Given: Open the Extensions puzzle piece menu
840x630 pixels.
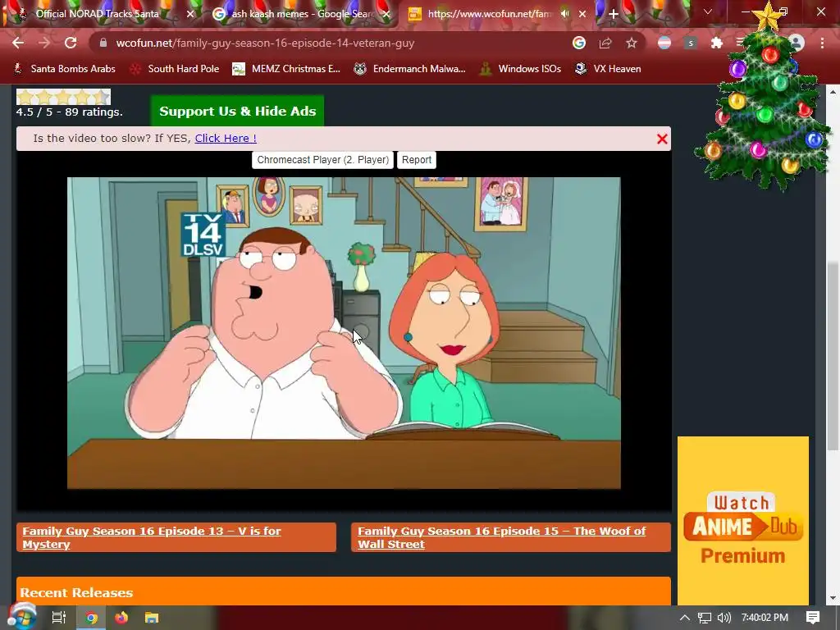Looking at the screenshot, I should (x=717, y=43).
